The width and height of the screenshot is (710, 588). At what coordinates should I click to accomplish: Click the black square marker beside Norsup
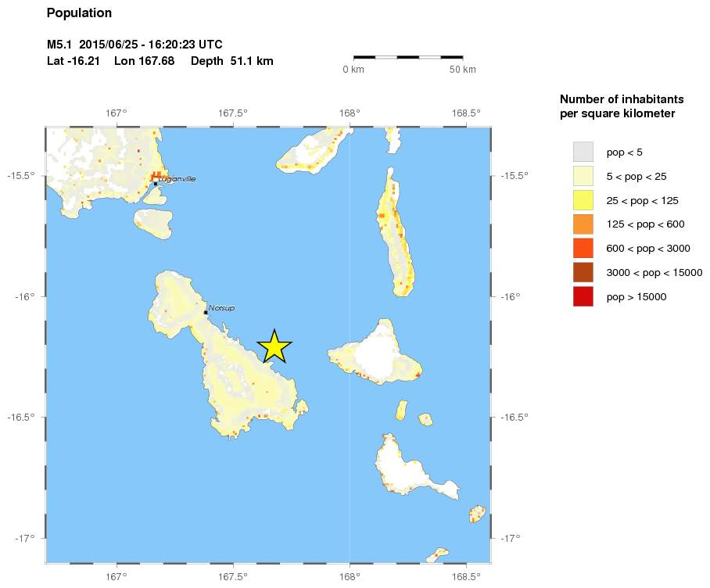coord(206,312)
